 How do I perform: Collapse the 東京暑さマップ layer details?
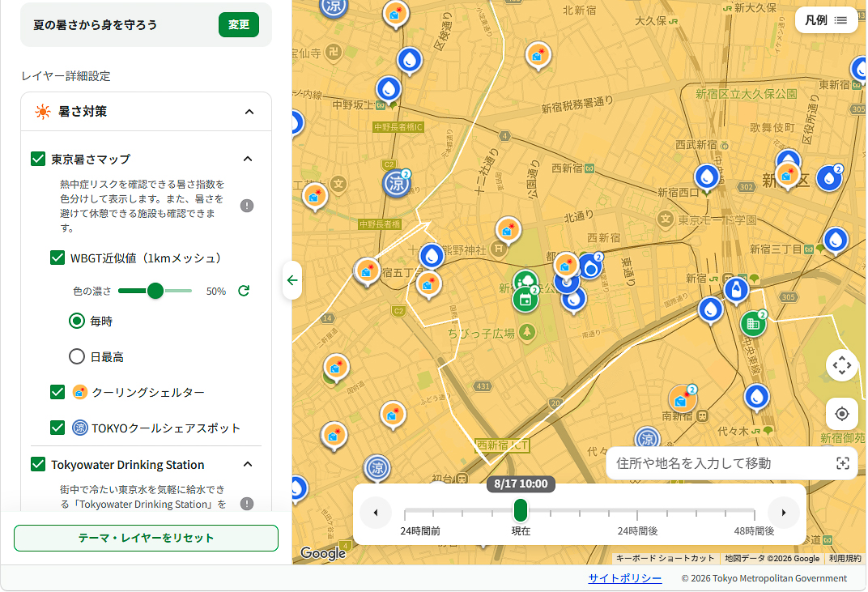pos(248,159)
